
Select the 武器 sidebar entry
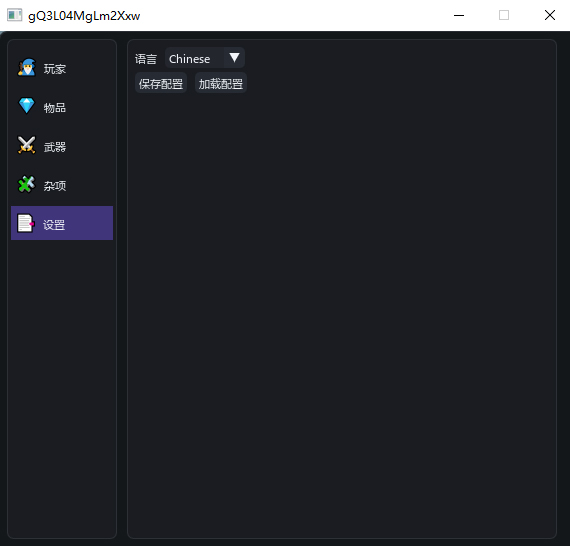(x=55, y=147)
